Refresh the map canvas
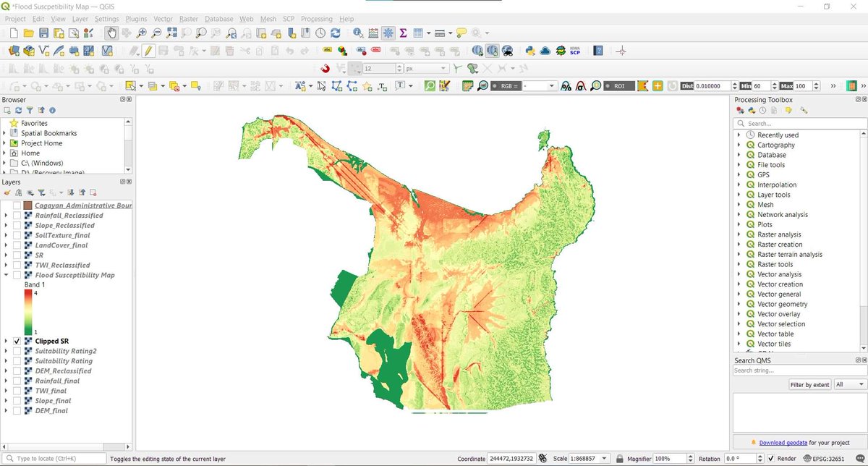The height and width of the screenshot is (466, 868). 336,33
